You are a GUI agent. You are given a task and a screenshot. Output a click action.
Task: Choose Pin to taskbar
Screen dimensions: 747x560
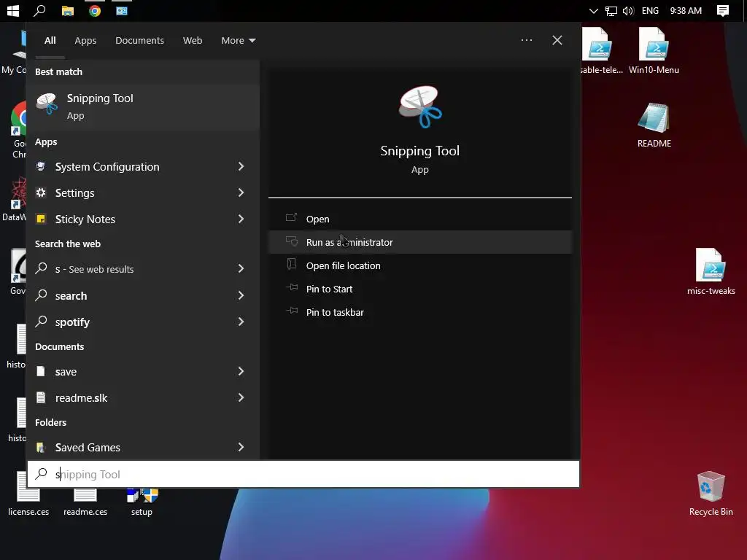pos(419,312)
